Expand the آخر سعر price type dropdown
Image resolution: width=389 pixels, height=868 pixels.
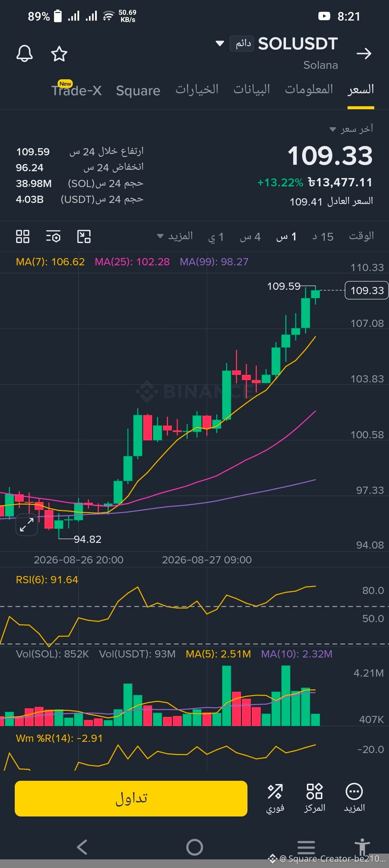[x=351, y=129]
